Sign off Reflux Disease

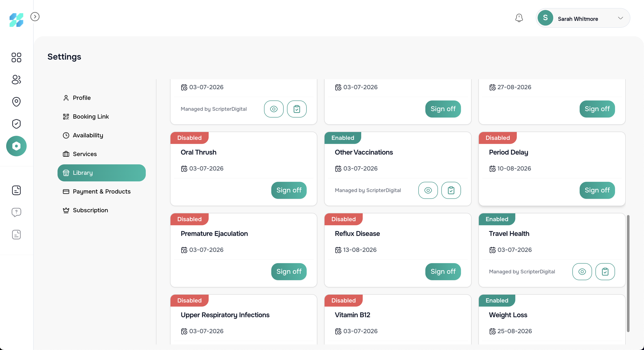click(443, 272)
